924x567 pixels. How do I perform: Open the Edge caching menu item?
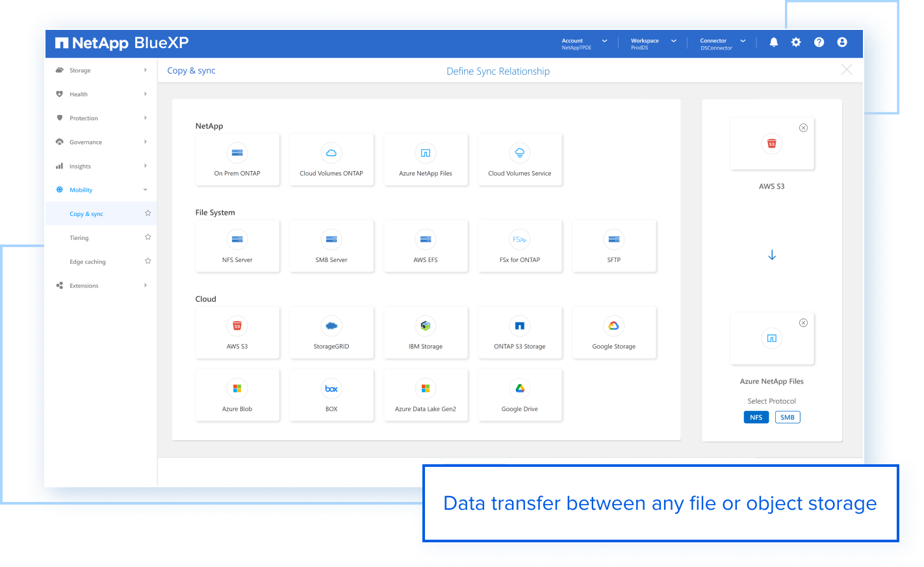[87, 261]
